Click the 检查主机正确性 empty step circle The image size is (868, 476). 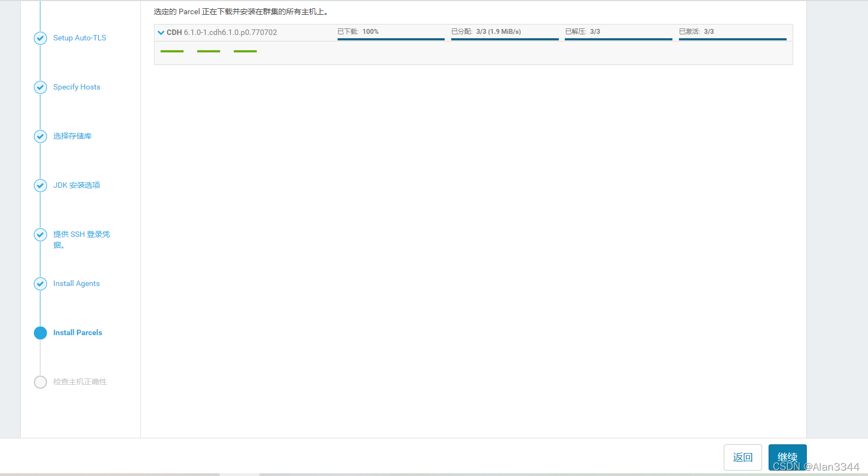40,382
